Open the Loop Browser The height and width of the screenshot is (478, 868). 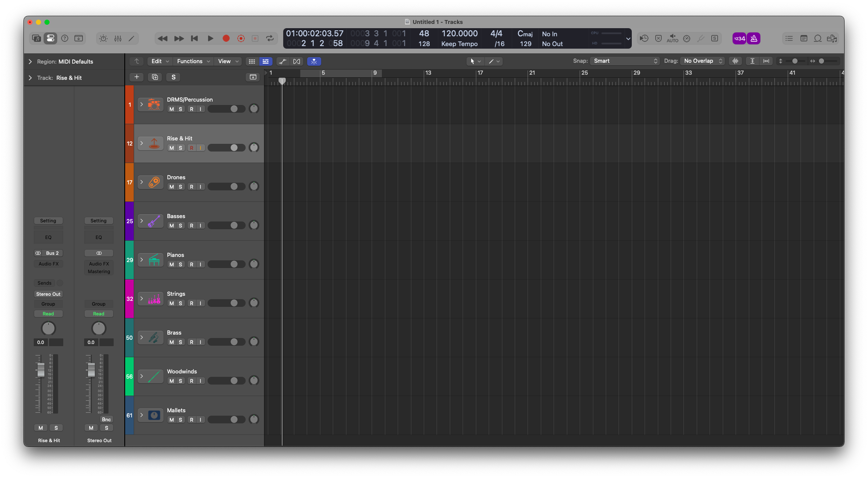coord(818,38)
